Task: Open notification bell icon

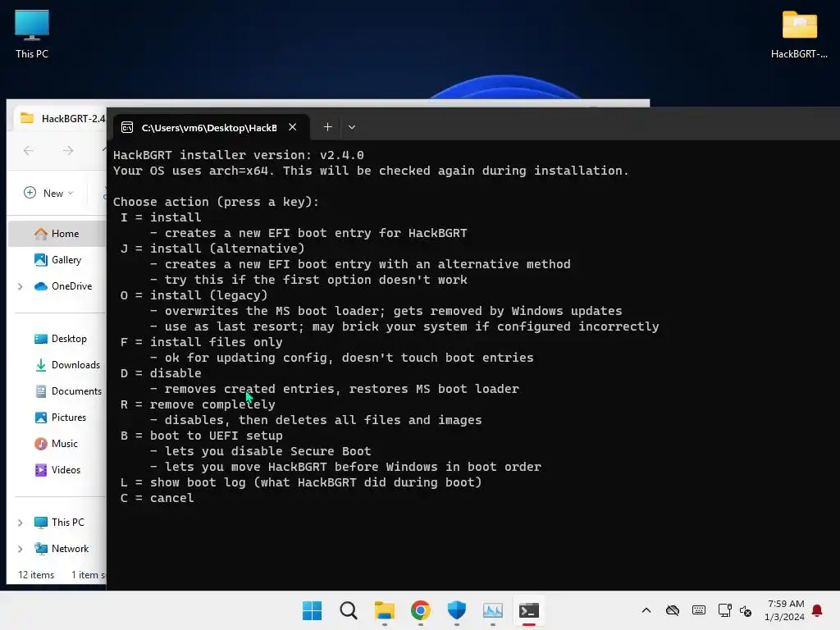Action: point(817,610)
